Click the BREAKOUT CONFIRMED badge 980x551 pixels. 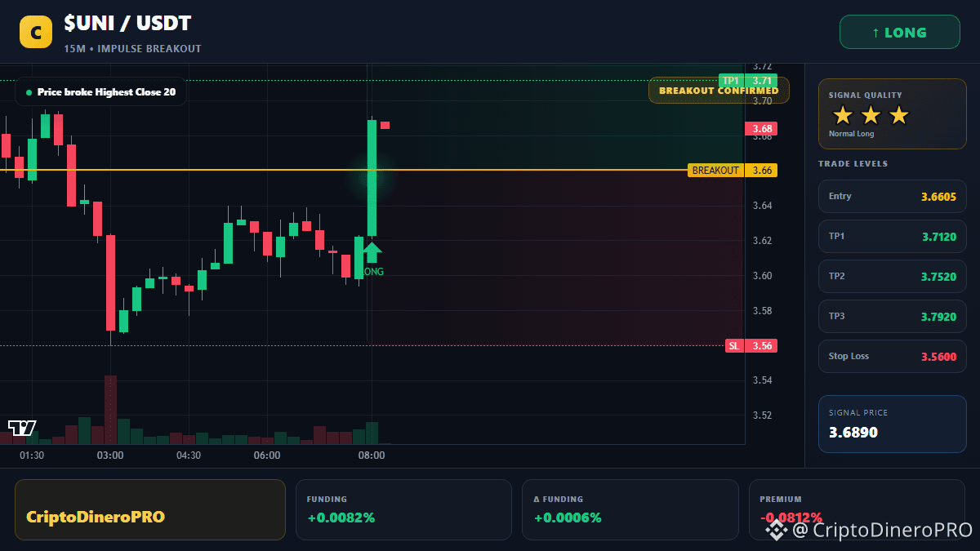[x=719, y=90]
